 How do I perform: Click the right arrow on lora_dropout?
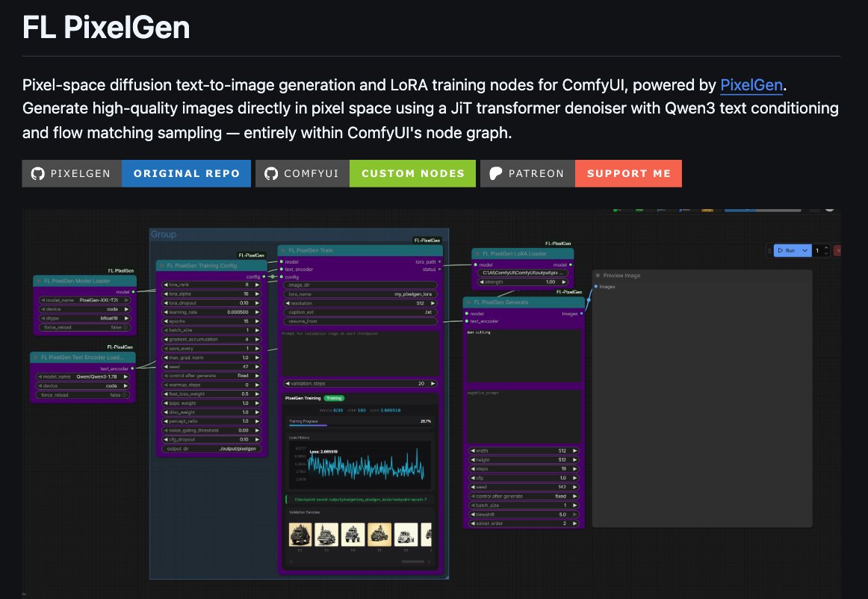(x=257, y=302)
